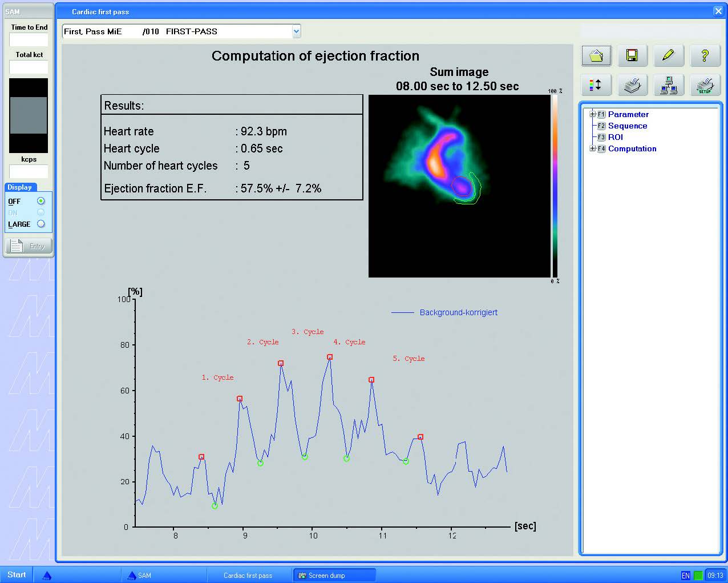Click the yellow pencil edit icon

click(668, 55)
